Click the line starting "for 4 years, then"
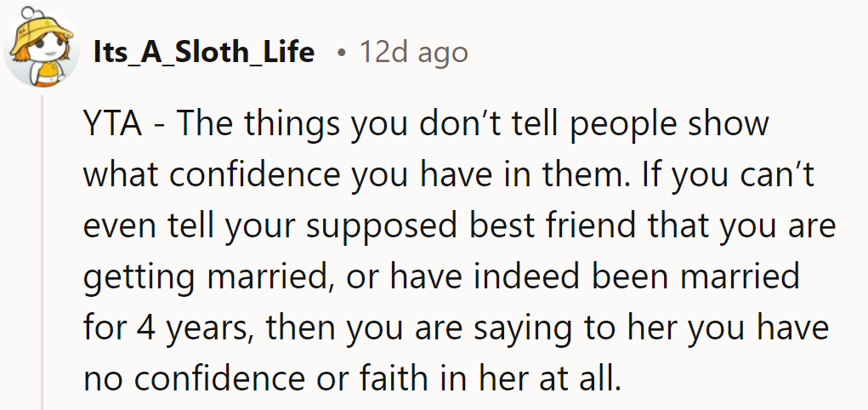Viewport: 868px width, 410px height. pos(455,328)
